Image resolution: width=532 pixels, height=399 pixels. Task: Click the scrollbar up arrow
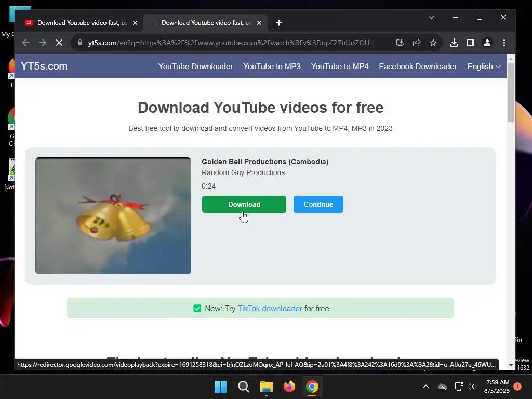(x=511, y=59)
